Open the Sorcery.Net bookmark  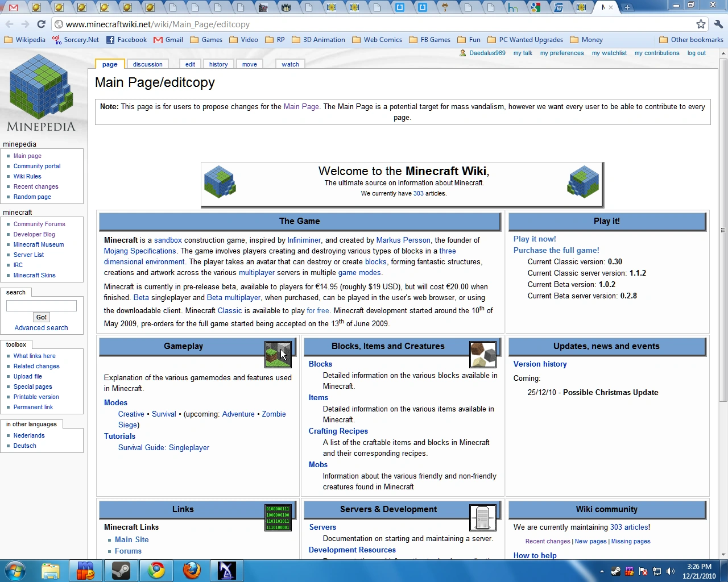(76, 40)
